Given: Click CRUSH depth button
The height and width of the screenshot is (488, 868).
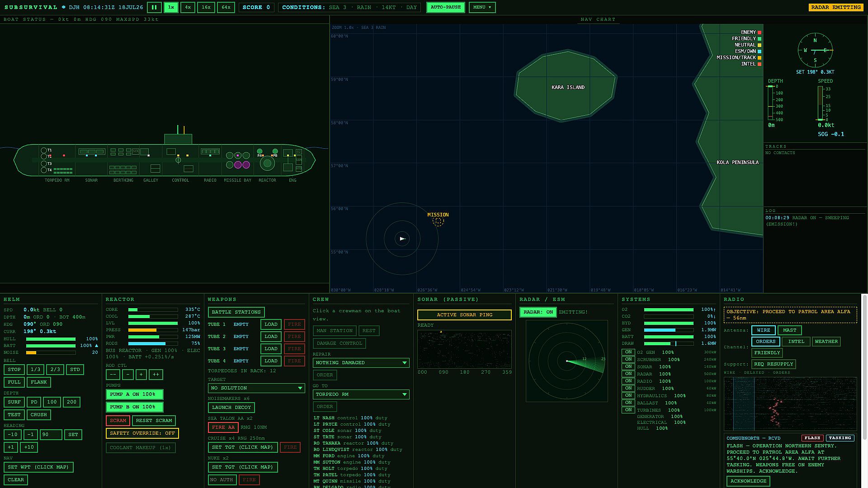Looking at the screenshot, I should (39, 415).
